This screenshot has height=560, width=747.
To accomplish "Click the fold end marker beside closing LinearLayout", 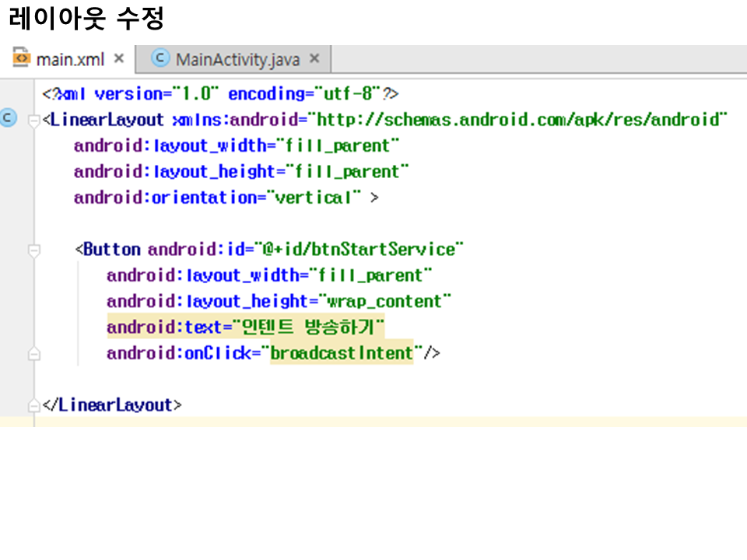I will point(33,406).
